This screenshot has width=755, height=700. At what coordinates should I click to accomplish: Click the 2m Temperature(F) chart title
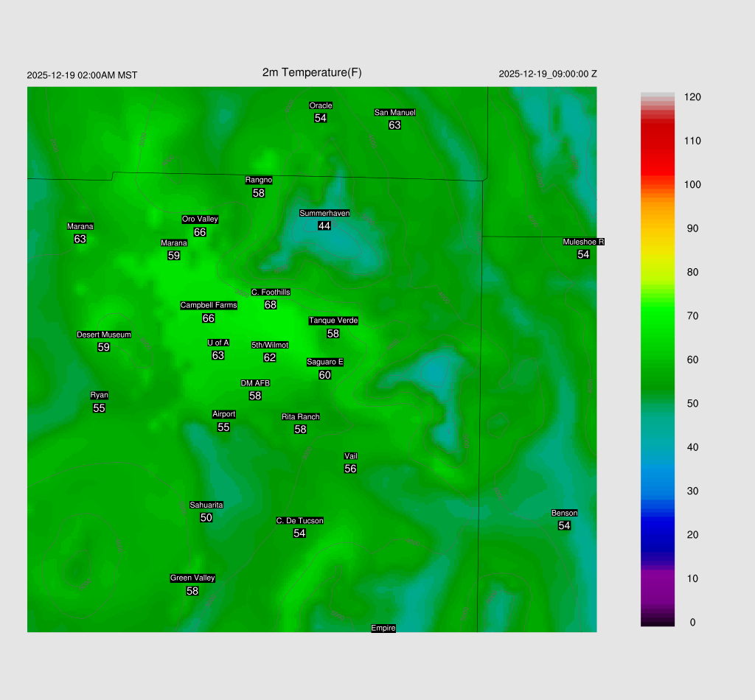tap(312, 72)
